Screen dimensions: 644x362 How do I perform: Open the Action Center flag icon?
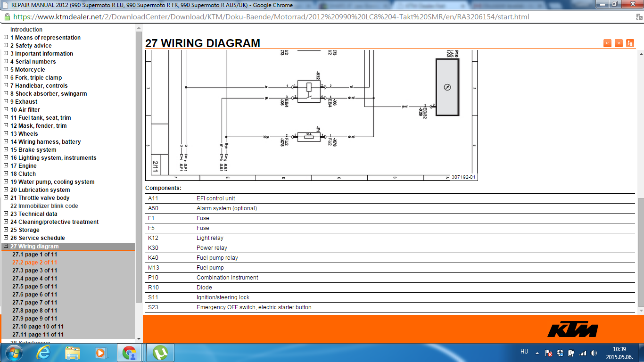(x=548, y=353)
